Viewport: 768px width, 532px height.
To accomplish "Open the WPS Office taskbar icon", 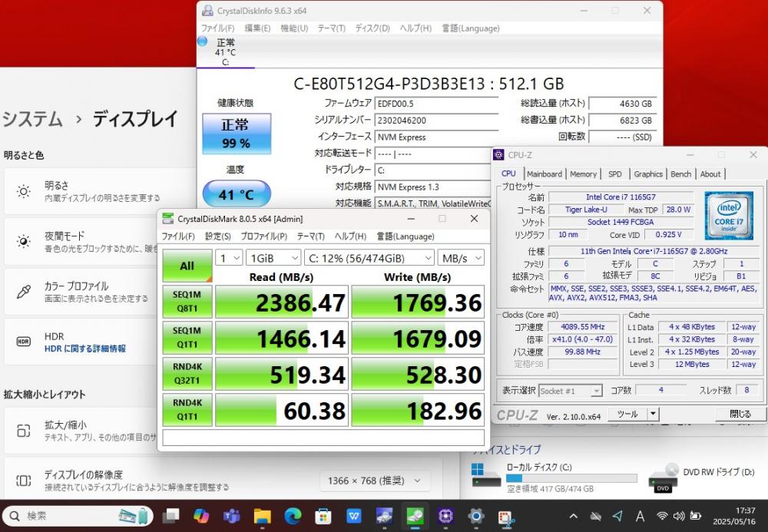I will tap(353, 516).
